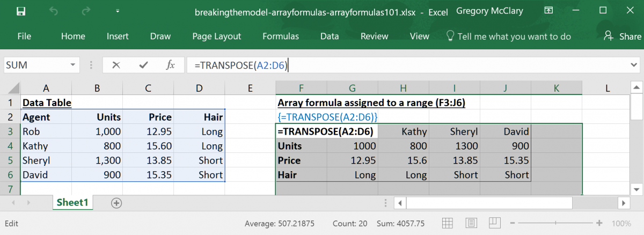Image resolution: width=644 pixels, height=235 pixels.
Task: Cancel the formula entry with the X icon
Action: pos(116,65)
